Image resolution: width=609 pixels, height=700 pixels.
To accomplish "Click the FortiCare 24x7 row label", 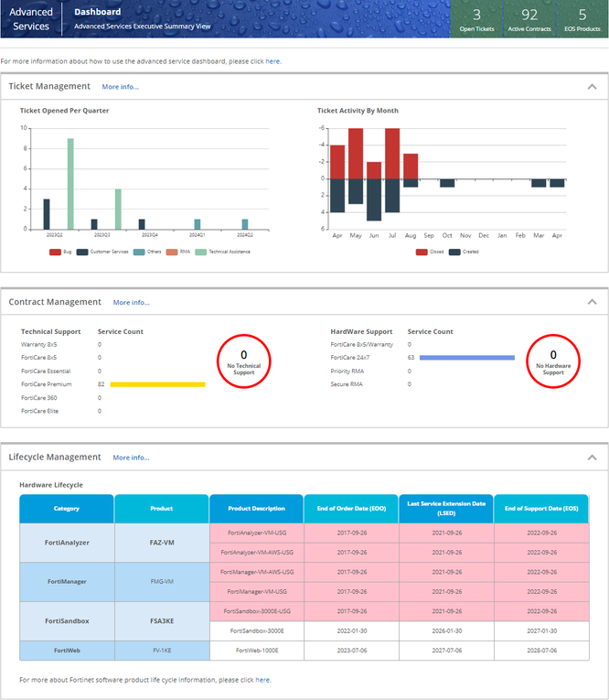I will [x=350, y=358].
